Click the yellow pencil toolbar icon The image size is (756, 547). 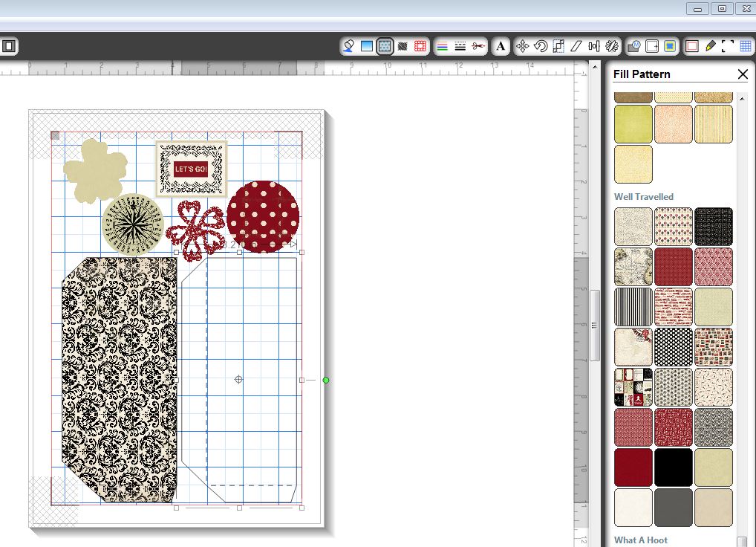tap(710, 46)
